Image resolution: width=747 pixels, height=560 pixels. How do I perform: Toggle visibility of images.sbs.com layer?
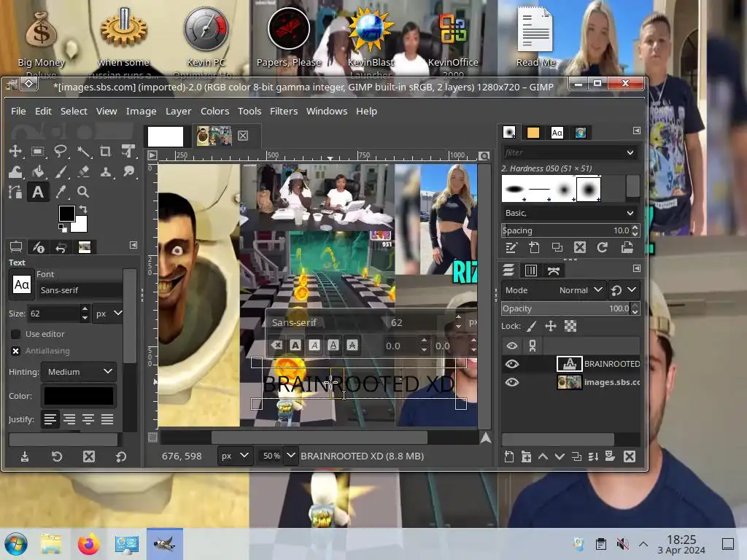[512, 382]
